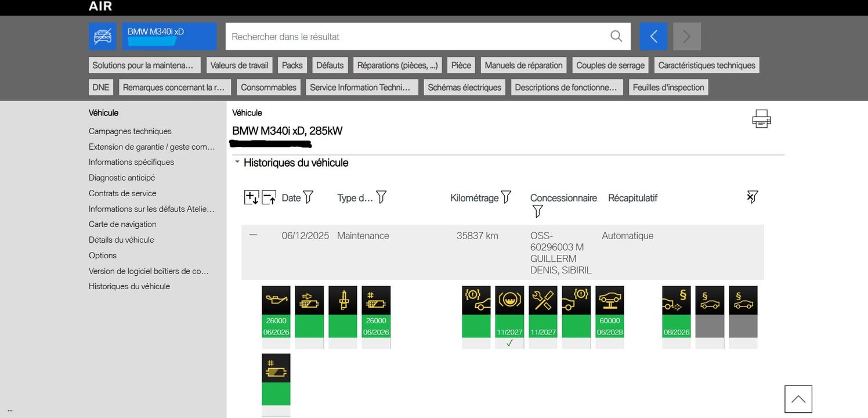Expand all rows in the history table
Screen dimensions: 868x418
pyautogui.click(x=251, y=197)
